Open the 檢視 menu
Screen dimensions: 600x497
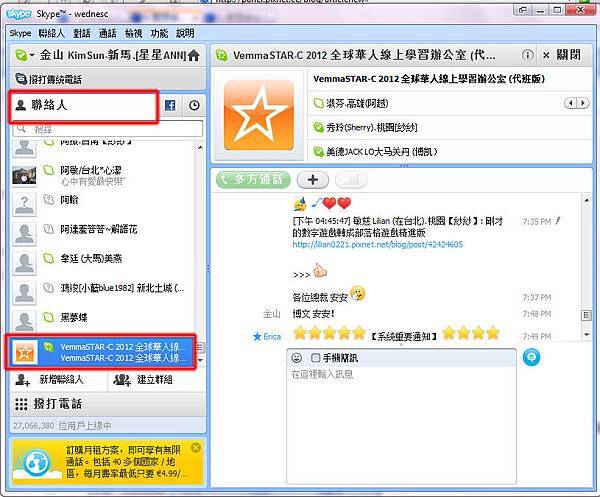(133, 33)
